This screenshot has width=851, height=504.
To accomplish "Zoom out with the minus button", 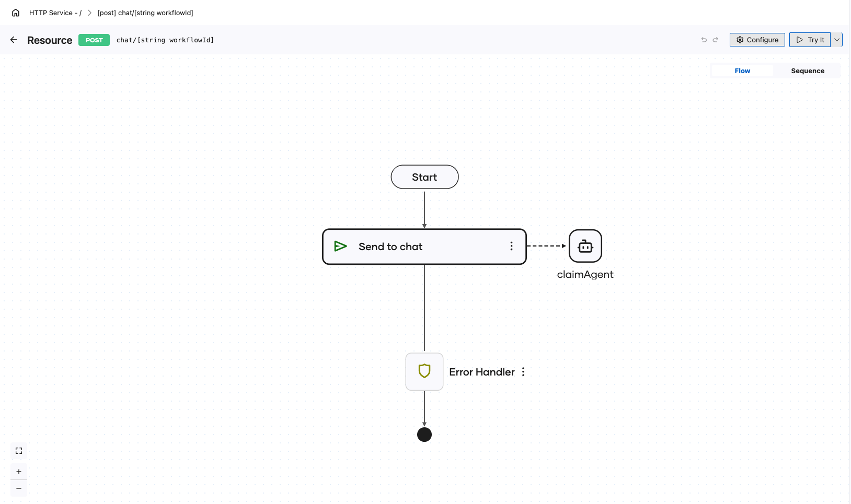I will (x=19, y=488).
